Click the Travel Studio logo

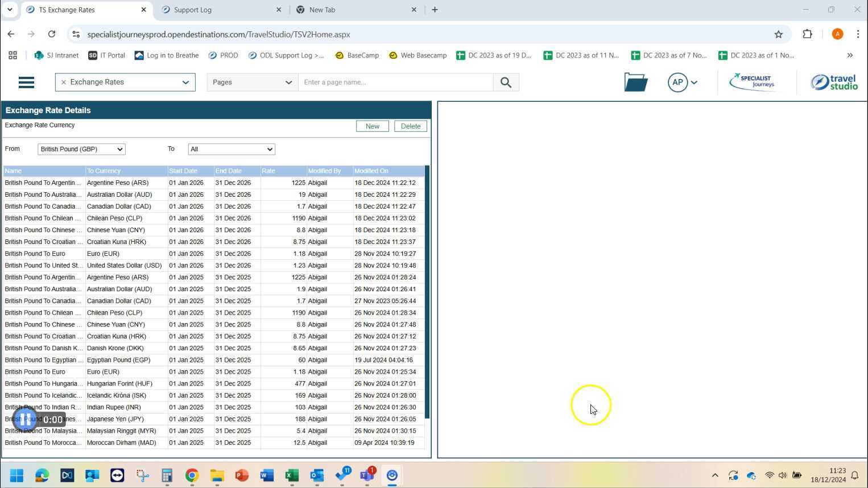tap(834, 82)
